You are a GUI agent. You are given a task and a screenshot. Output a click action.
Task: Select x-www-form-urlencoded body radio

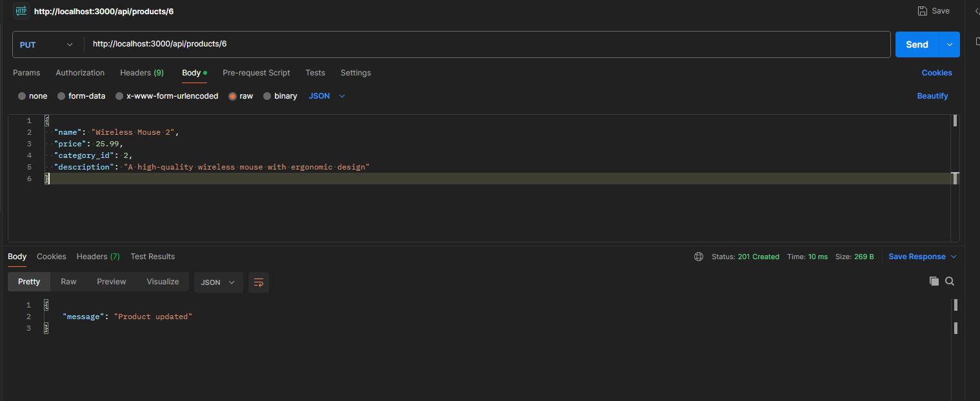(119, 96)
